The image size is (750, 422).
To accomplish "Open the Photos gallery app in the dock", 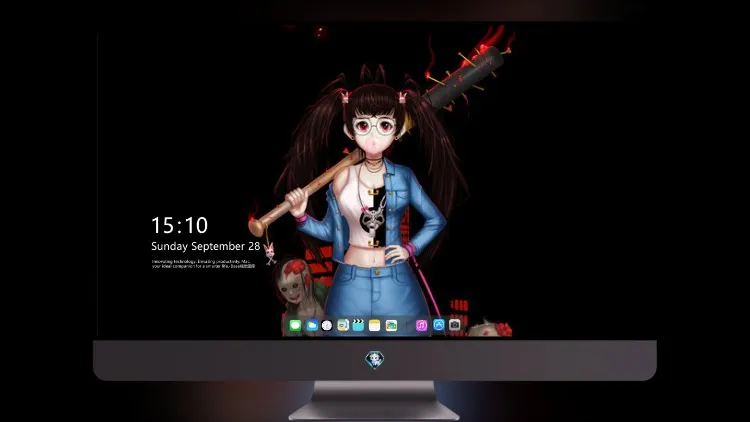I will (391, 325).
